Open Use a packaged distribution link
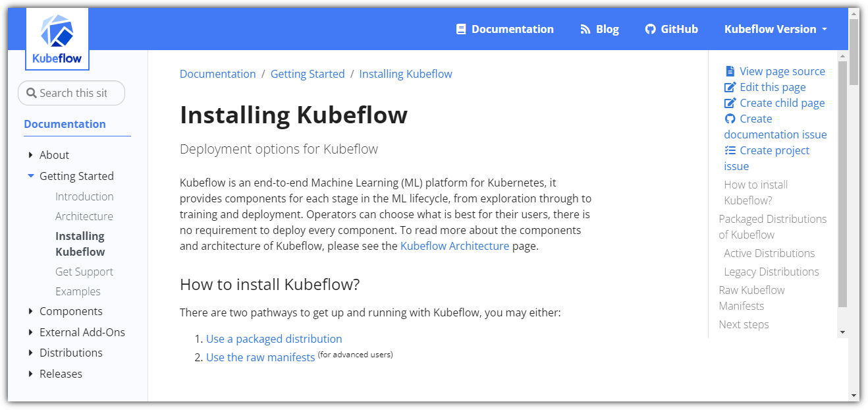Viewport: 868px width, 410px height. point(274,339)
